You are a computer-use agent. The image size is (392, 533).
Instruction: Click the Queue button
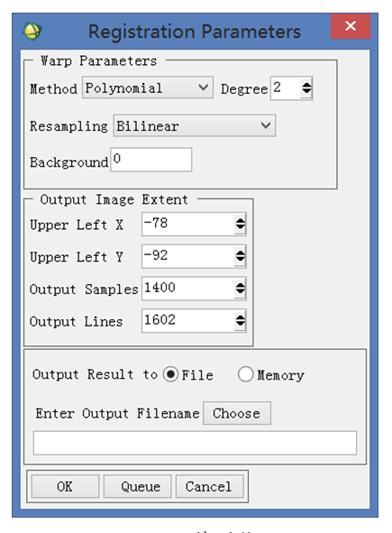[x=138, y=486]
